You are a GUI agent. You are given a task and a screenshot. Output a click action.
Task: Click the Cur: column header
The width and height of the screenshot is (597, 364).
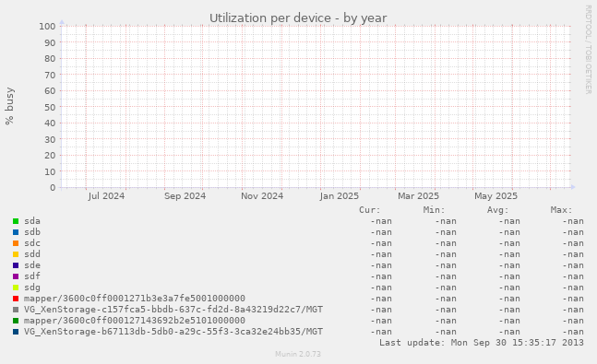click(370, 210)
